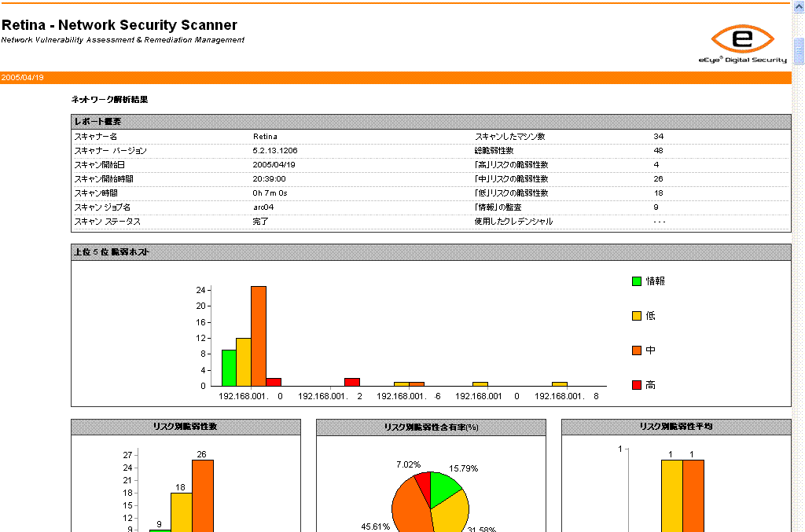The width and height of the screenshot is (805, 532).
Task: Click the scrollbar up arrow
Action: pyautogui.click(x=799, y=6)
